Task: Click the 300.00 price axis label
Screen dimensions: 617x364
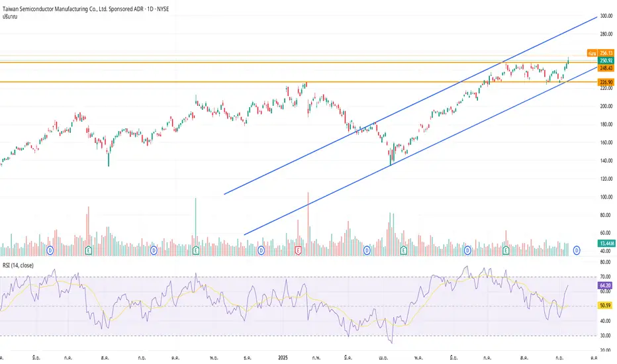Action: pos(606,16)
